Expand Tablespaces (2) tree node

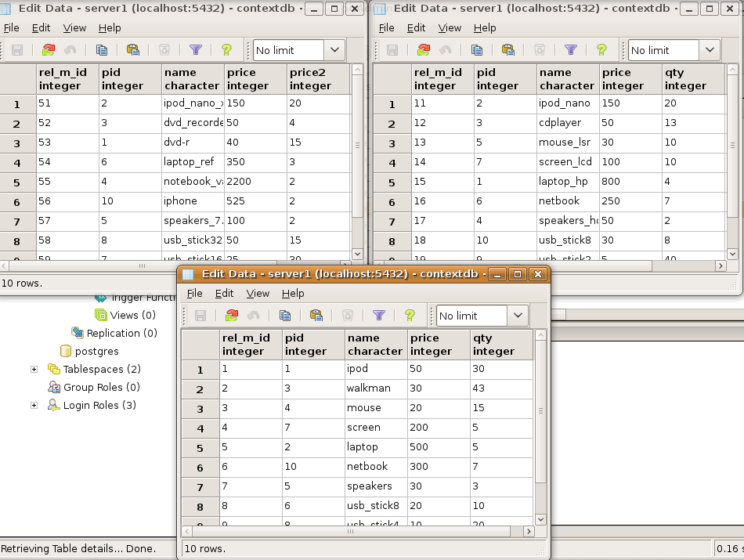pyautogui.click(x=34, y=369)
